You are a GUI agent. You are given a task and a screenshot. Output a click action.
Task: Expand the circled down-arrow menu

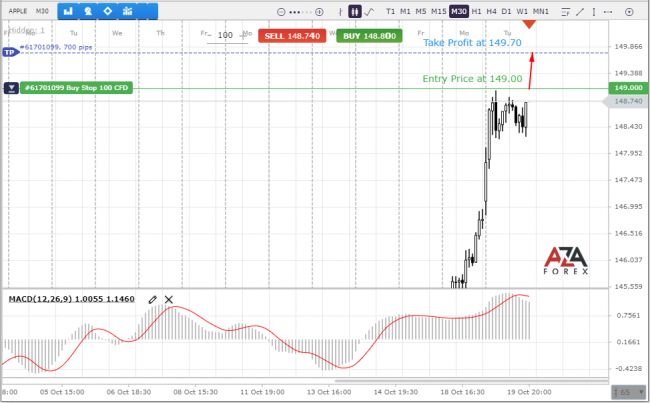[x=629, y=12]
